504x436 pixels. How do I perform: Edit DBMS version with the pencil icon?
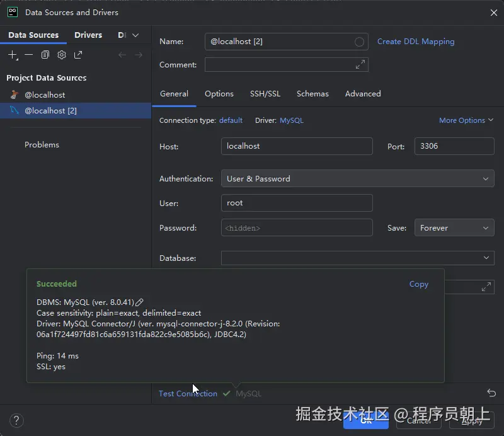coord(139,302)
